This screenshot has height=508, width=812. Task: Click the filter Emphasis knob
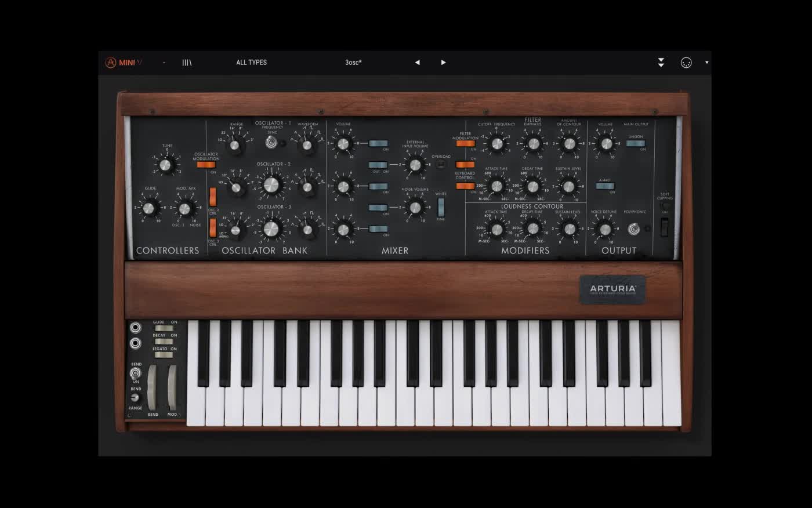coord(533,143)
